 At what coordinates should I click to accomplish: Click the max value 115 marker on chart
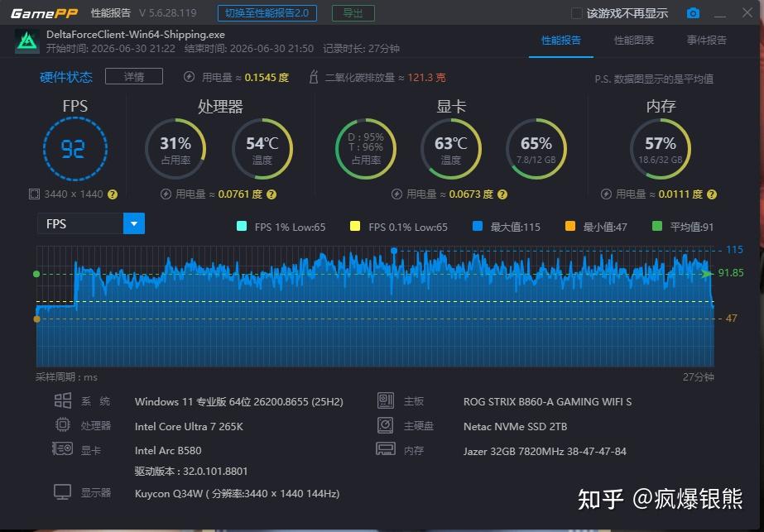[394, 251]
